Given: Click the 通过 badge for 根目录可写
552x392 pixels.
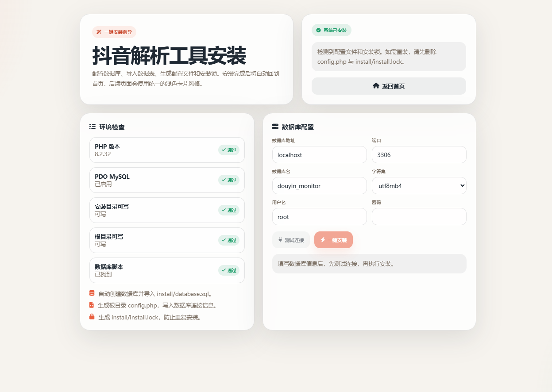Looking at the screenshot, I should coord(229,240).
